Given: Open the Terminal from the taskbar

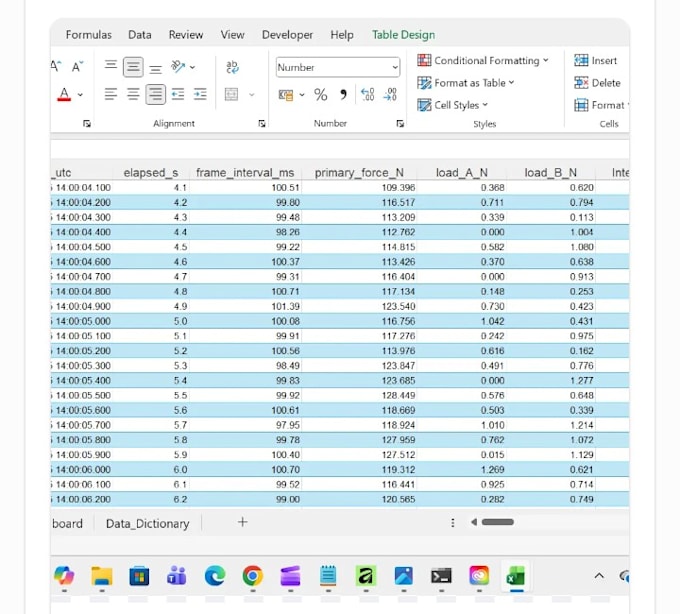Looking at the screenshot, I should [x=441, y=576].
